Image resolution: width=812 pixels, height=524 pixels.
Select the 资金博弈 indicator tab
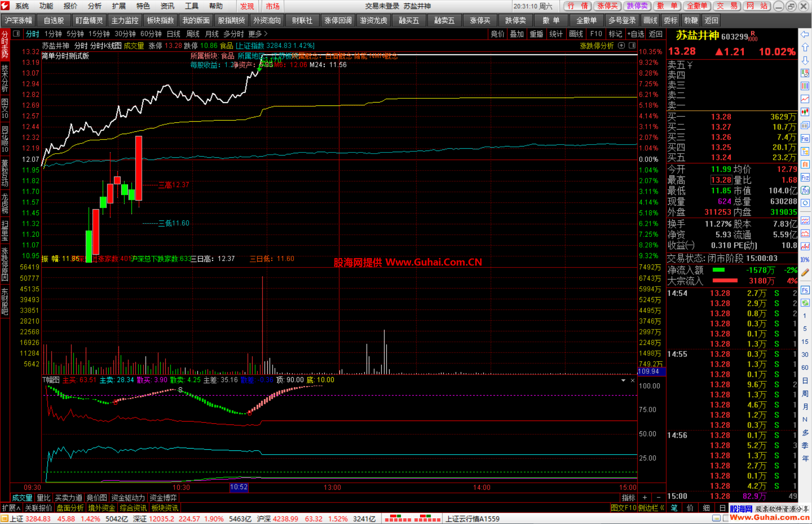163,498
